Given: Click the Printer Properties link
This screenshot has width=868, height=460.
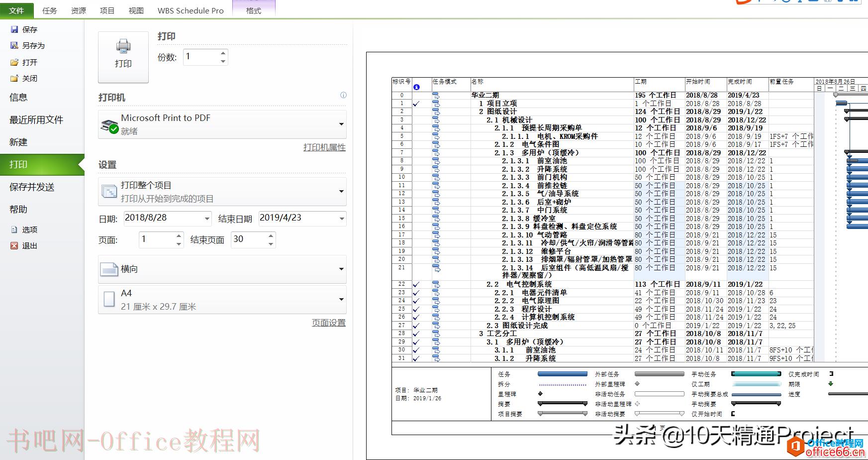Looking at the screenshot, I should tap(324, 147).
